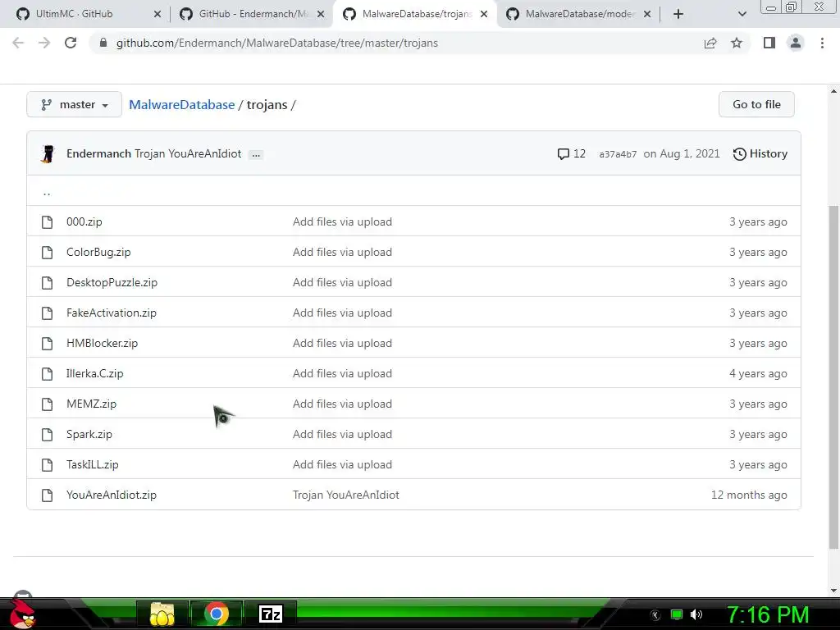Open the 000.zip file
840x630 pixels.
click(x=84, y=221)
